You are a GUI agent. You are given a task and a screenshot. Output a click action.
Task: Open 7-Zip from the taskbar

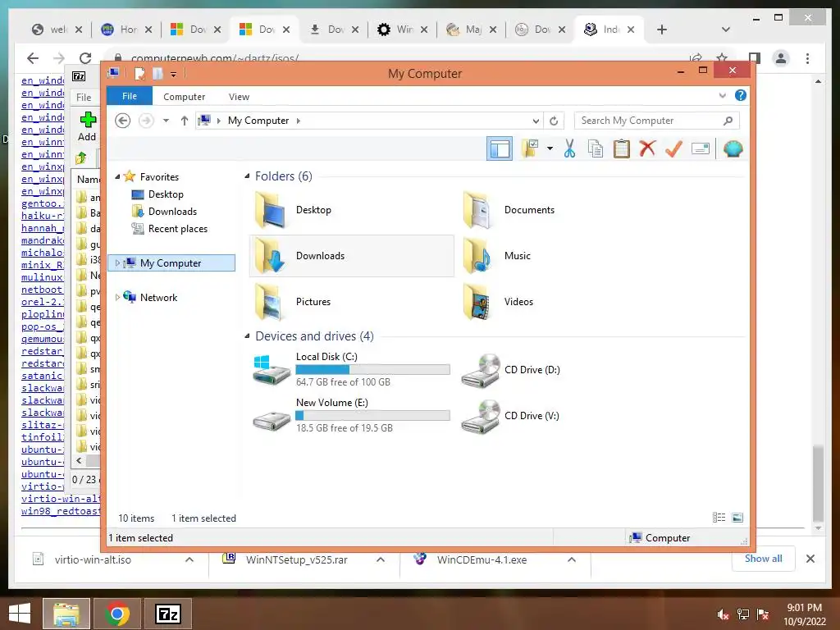[167, 614]
